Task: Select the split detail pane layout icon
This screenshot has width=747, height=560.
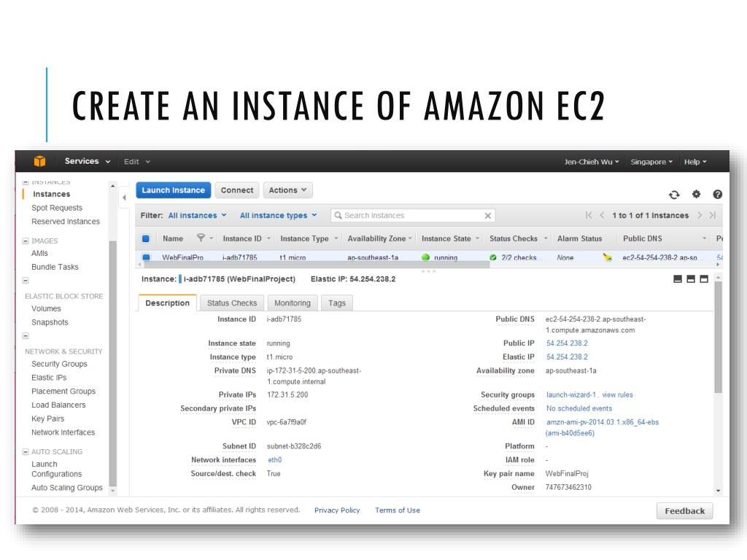Action: coord(691,279)
